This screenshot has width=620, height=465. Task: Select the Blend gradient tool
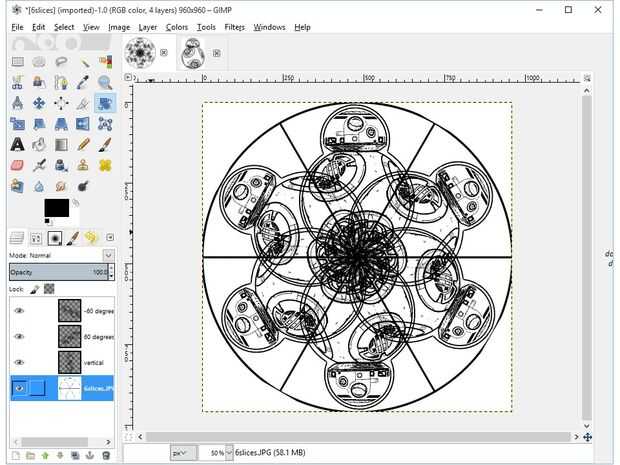pyautogui.click(x=61, y=145)
